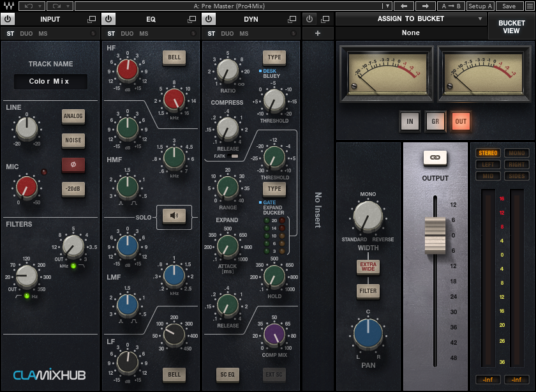The height and width of the screenshot is (392, 536).
Task: Toggle DYN section power icon
Action: coord(209,19)
